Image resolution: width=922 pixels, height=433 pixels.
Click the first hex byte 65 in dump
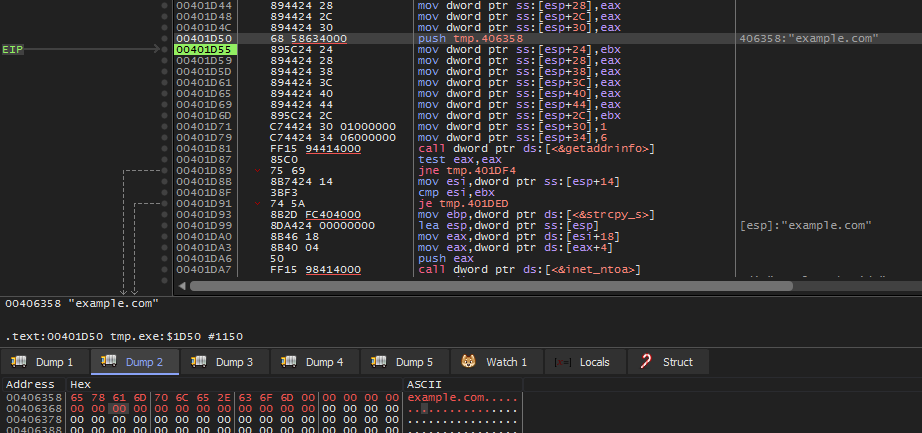tap(77, 398)
